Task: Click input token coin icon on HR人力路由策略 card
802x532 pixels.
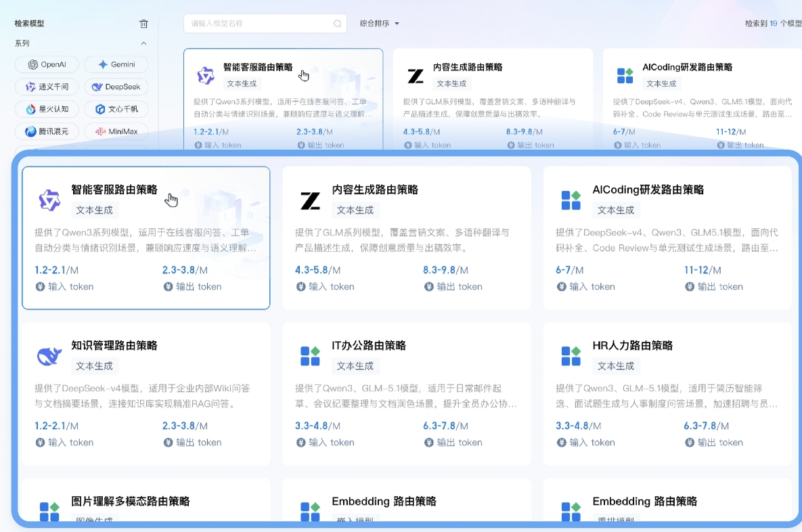Action: tap(562, 443)
